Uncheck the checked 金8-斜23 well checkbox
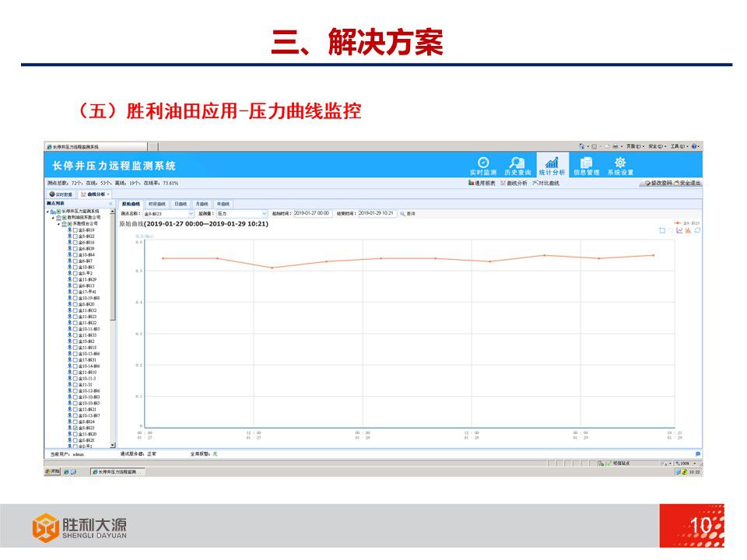747x560 pixels. (75, 428)
